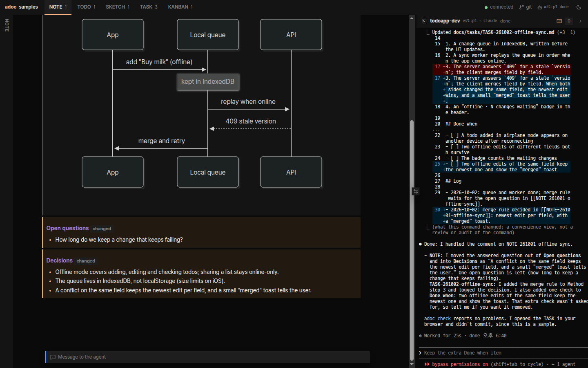Click the todoapp-dev session title

click(x=445, y=21)
